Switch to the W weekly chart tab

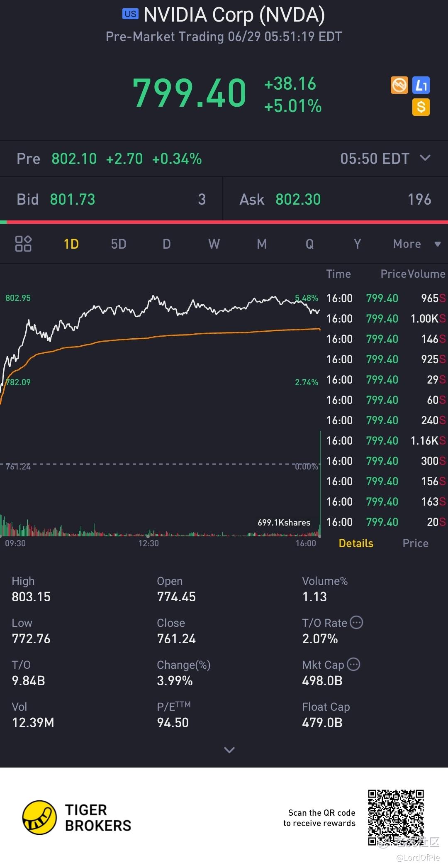tap(214, 244)
